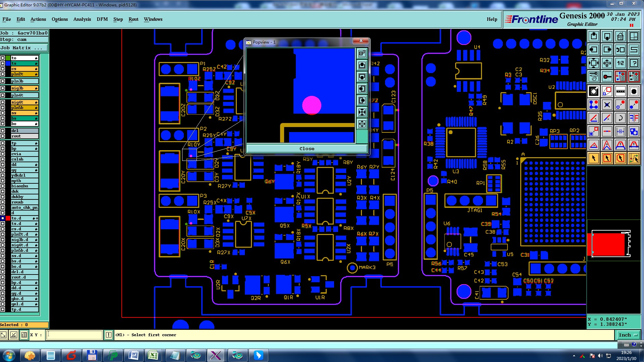
Task: Choose the net selection pointer tool
Action: coord(634,158)
